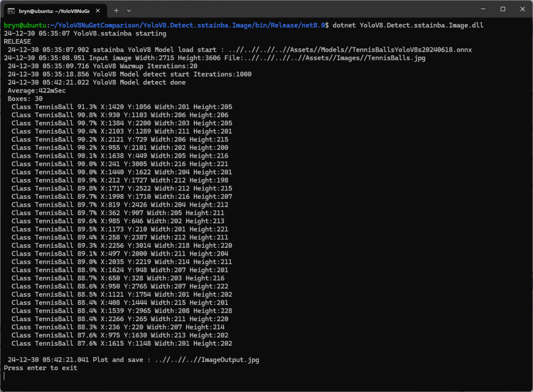533x392 pixels.
Task: Maximize the terminal window
Action: pyautogui.click(x=503, y=9)
